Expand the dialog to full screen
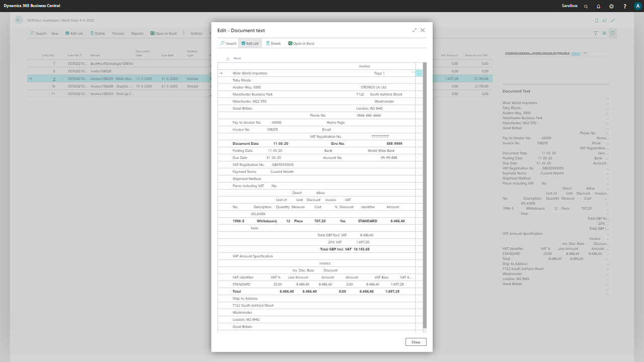Viewport: 644px width, 362px height. pyautogui.click(x=415, y=30)
